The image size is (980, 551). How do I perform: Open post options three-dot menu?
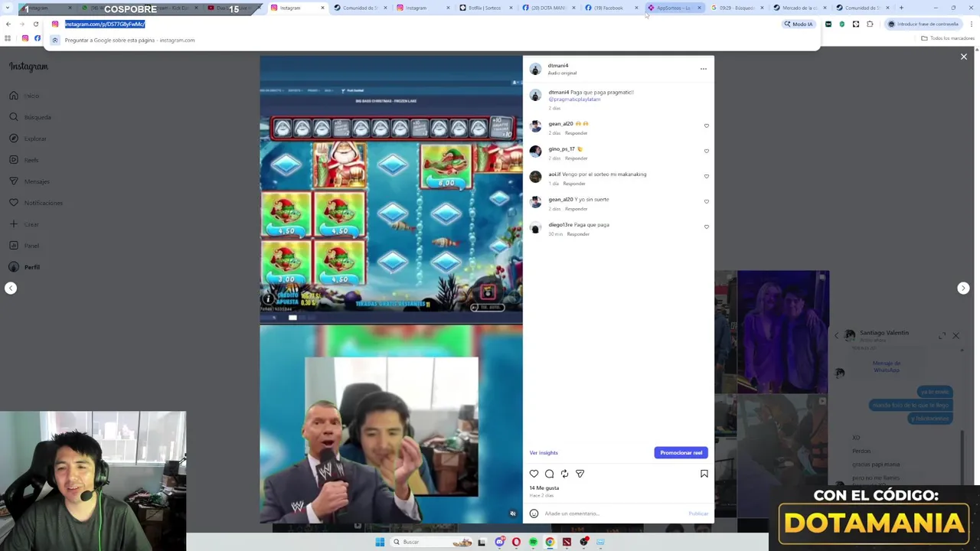tap(704, 69)
